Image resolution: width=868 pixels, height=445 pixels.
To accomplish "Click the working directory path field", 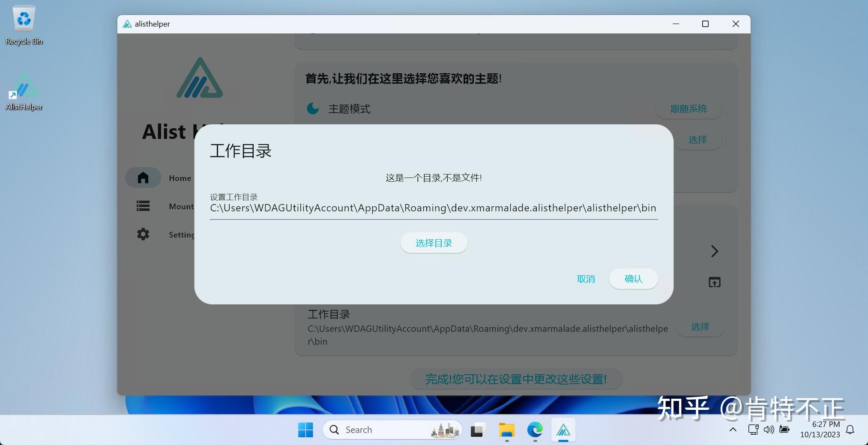I will tap(433, 208).
